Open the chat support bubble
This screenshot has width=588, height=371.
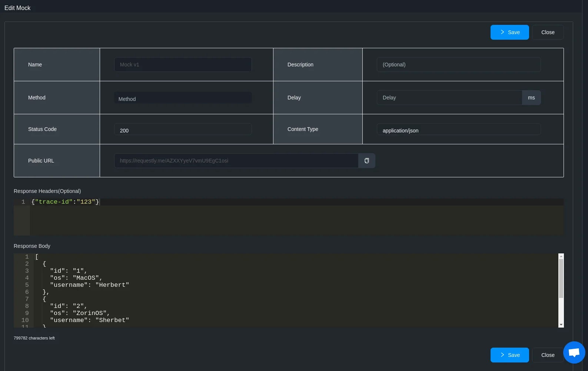pyautogui.click(x=574, y=352)
